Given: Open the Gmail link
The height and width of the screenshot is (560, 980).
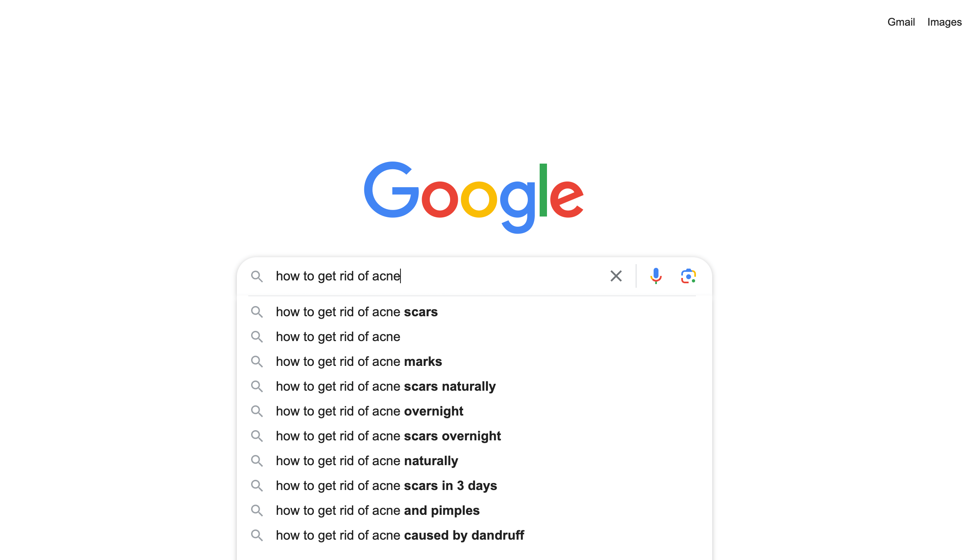Looking at the screenshot, I should coord(901,22).
